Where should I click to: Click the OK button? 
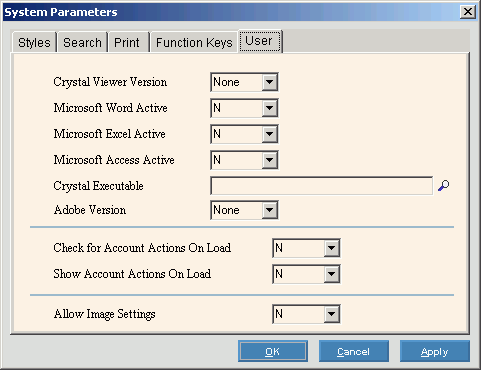pyautogui.click(x=273, y=351)
